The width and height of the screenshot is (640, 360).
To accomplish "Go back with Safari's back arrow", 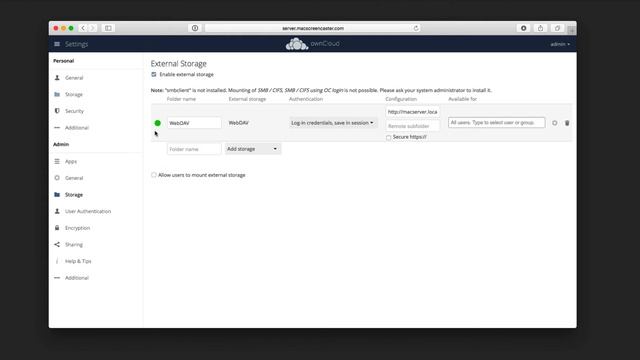I will (83, 28).
